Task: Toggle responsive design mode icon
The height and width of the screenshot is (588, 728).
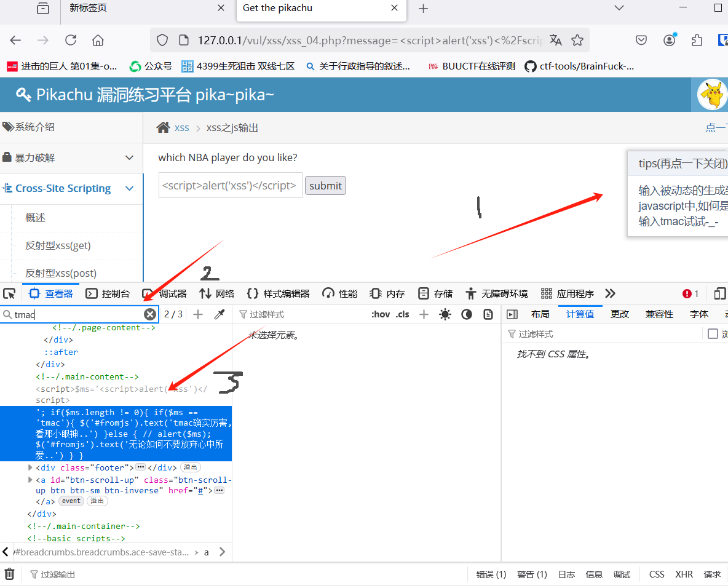Action: click(719, 293)
